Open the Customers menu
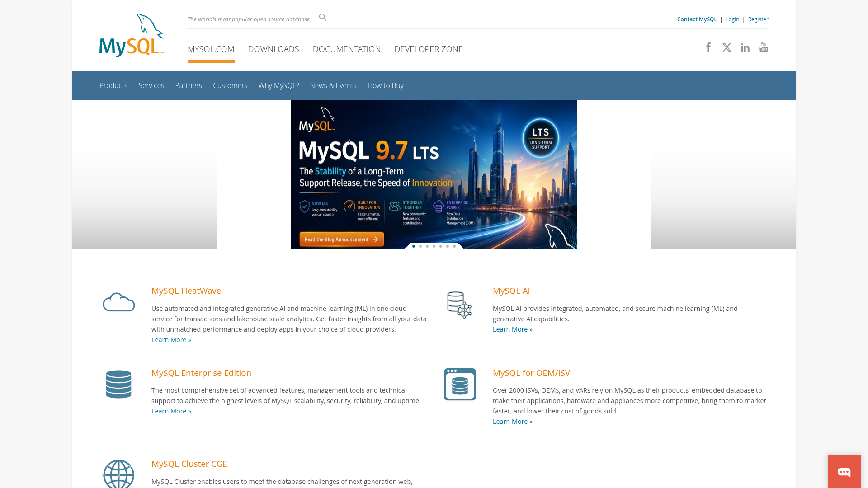868x488 pixels. coord(230,85)
